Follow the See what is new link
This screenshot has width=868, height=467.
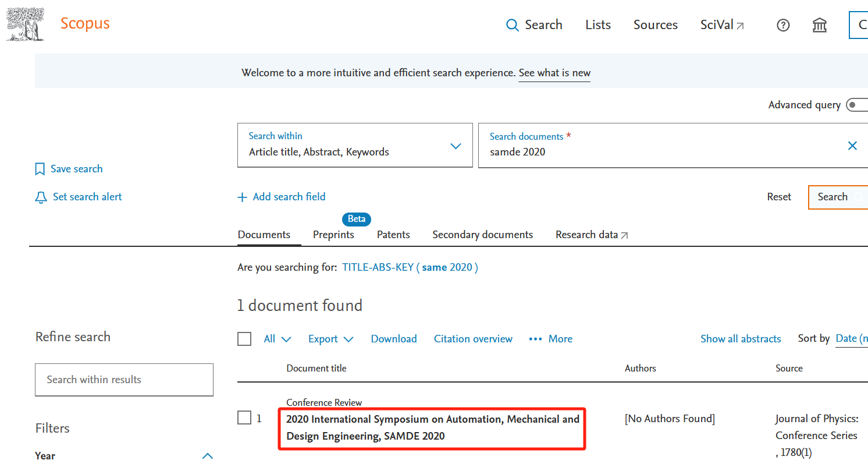[x=554, y=73]
